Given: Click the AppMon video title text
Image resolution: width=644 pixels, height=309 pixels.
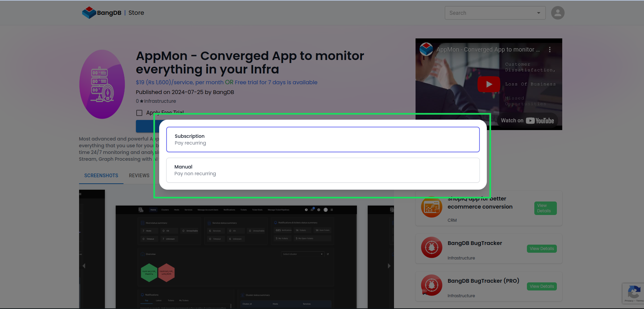Looking at the screenshot, I should pos(488,50).
